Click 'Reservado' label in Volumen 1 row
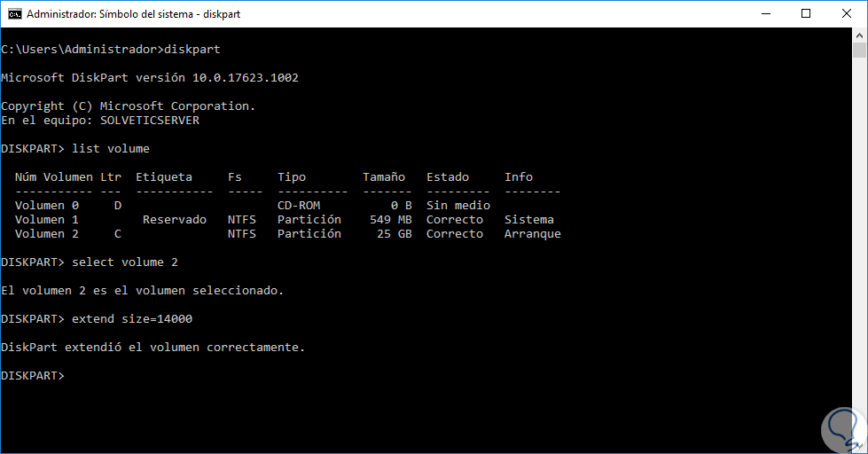Viewport: 868px width, 454px height. [175, 220]
